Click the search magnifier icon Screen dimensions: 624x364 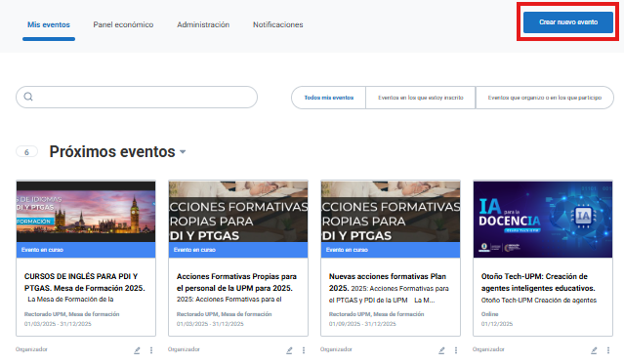tap(28, 97)
